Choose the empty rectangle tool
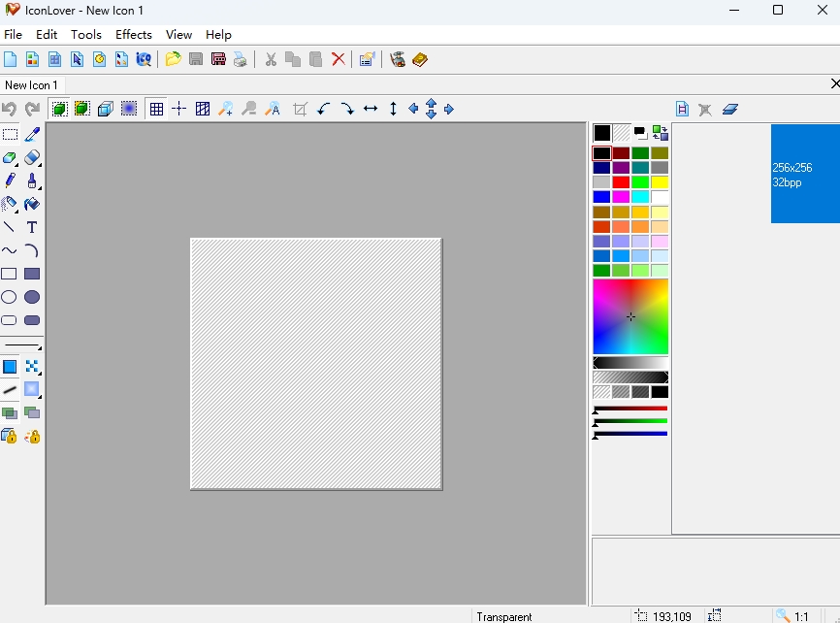 click(x=10, y=274)
